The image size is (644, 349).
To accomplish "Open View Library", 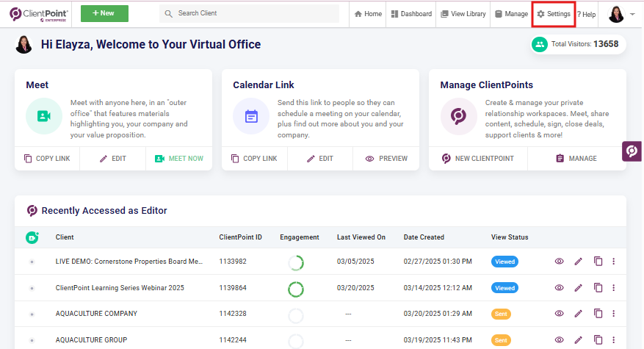I will tap(463, 14).
